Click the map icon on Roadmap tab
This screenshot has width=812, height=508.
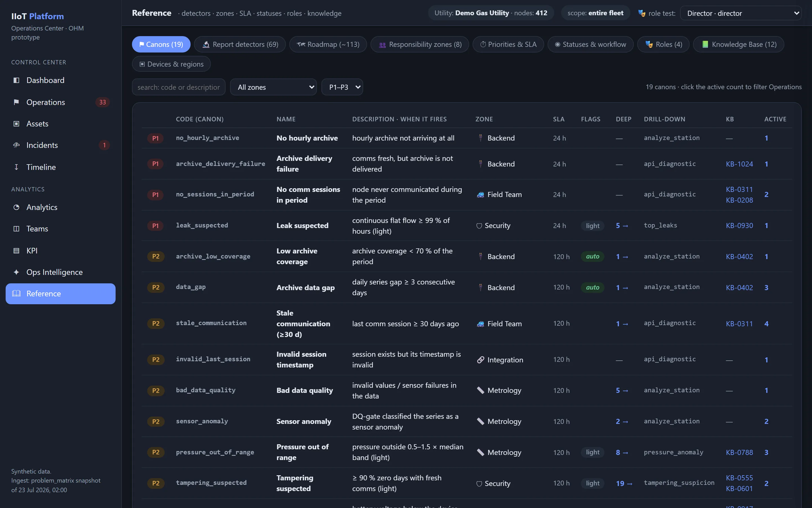(301, 44)
